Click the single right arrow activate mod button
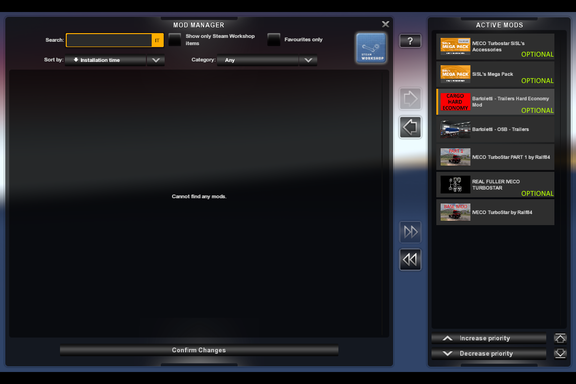 click(410, 98)
